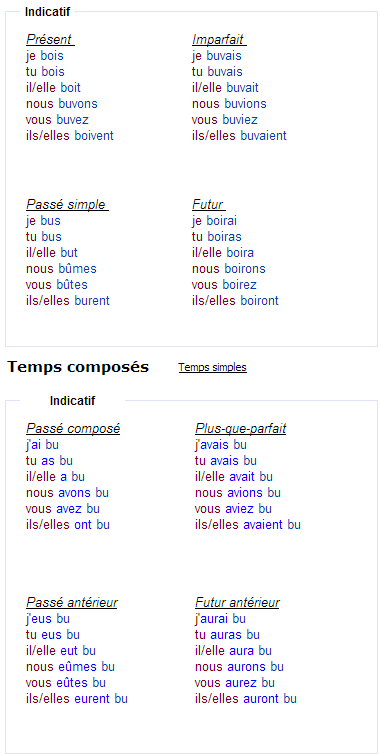This screenshot has height=754, width=380.
Task: Click the Imparfait tense heading
Action: (218, 39)
